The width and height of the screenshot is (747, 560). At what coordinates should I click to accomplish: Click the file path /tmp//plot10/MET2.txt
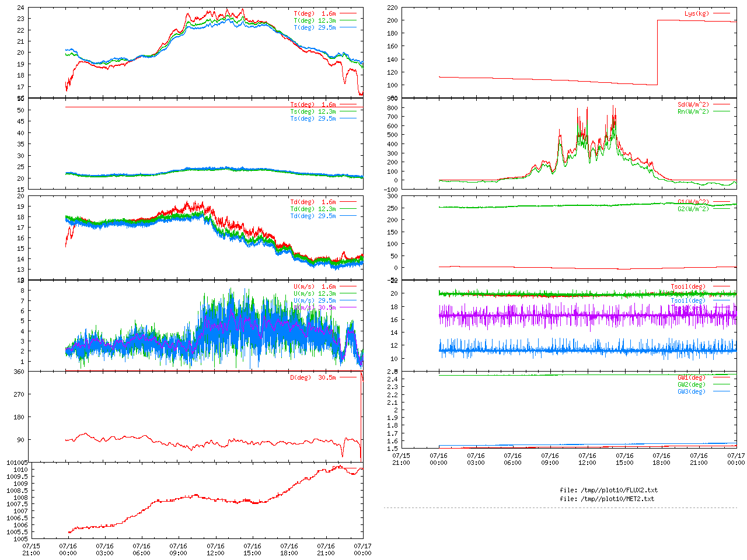pos(616,499)
